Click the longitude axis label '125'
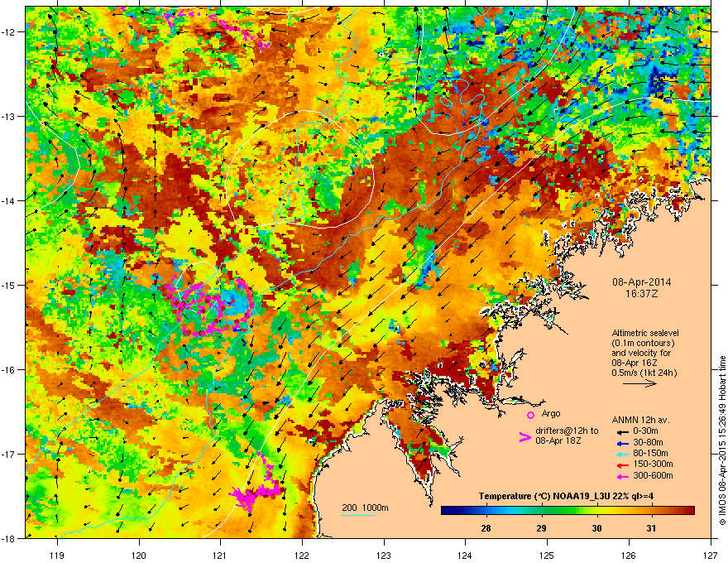 547,555
